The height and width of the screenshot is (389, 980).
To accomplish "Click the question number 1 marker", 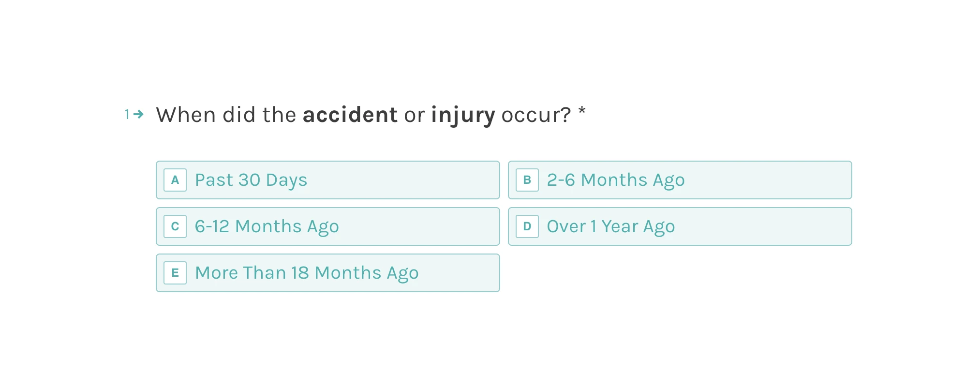I will point(127,114).
